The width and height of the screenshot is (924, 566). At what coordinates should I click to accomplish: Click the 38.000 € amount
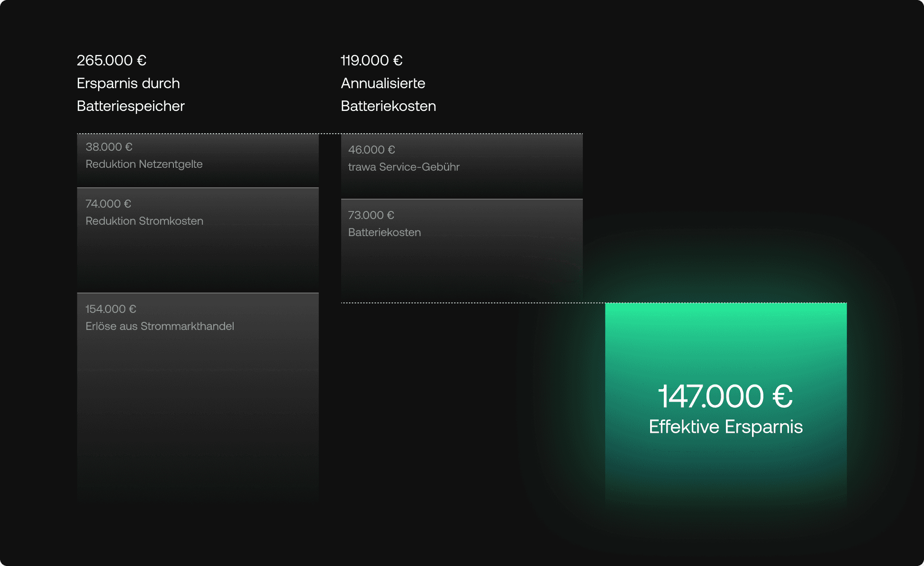pos(109,147)
